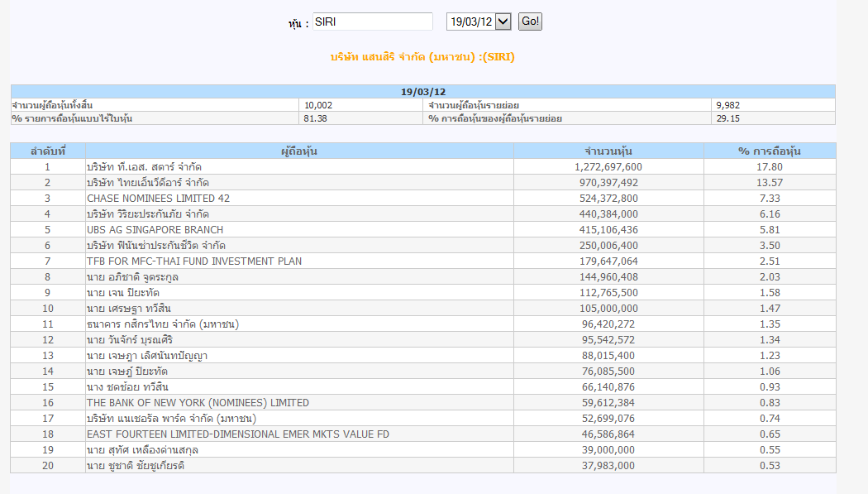The width and height of the screenshot is (868, 494).
Task: Click holding percentage 5.81
Action: (x=770, y=230)
